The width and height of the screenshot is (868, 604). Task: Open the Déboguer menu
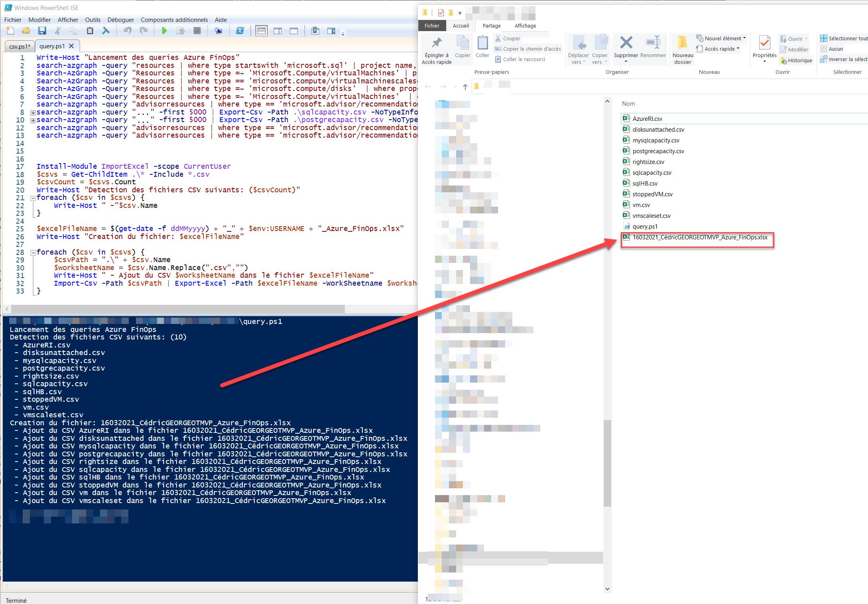(x=121, y=20)
